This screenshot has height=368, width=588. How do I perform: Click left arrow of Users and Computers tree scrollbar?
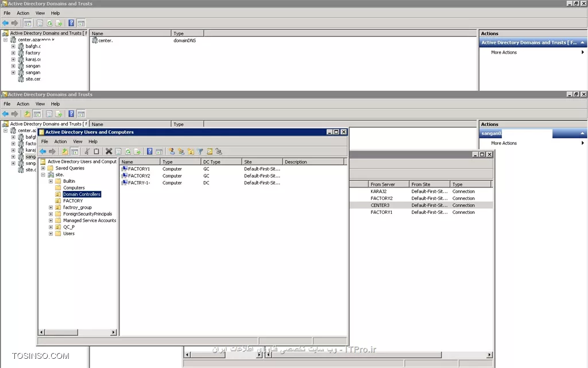[41, 332]
